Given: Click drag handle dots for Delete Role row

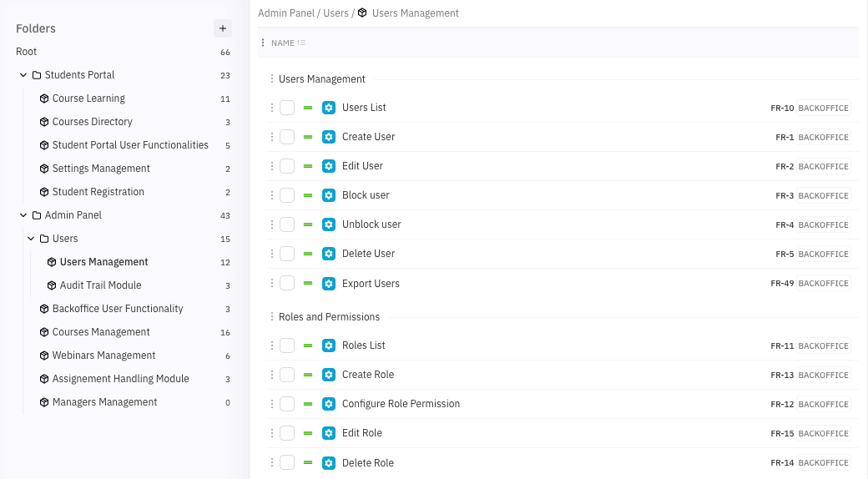Looking at the screenshot, I should (272, 463).
